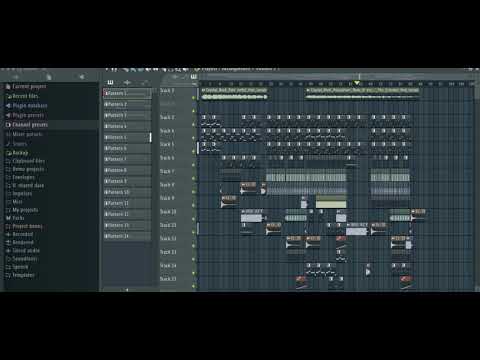Expand the Plugin database browser folder
Screen dimensions: 480x360
click(27, 106)
